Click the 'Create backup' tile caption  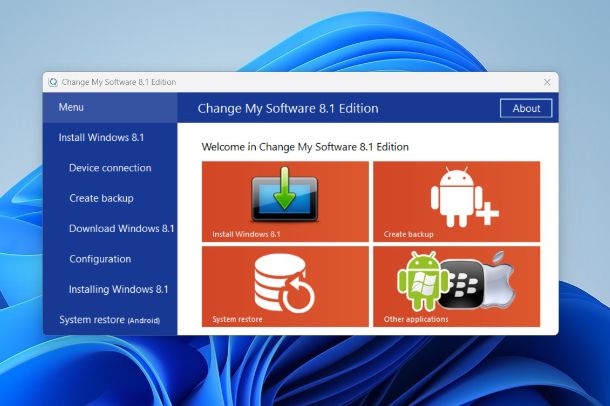coord(408,234)
